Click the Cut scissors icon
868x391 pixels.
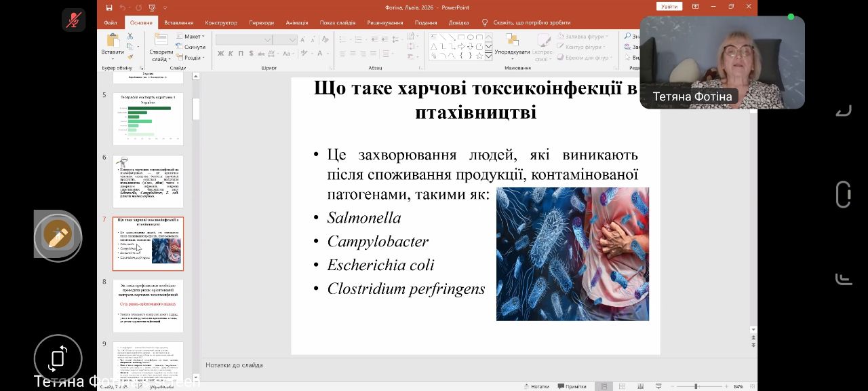pyautogui.click(x=130, y=36)
